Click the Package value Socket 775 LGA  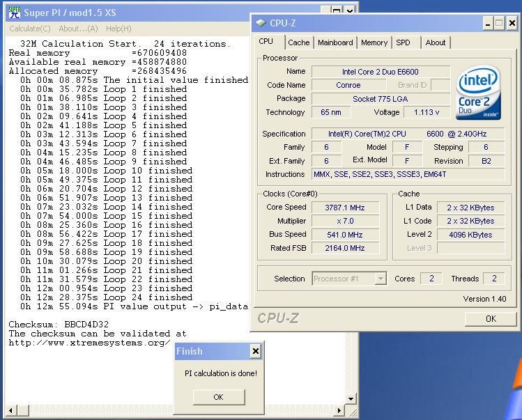381,99
